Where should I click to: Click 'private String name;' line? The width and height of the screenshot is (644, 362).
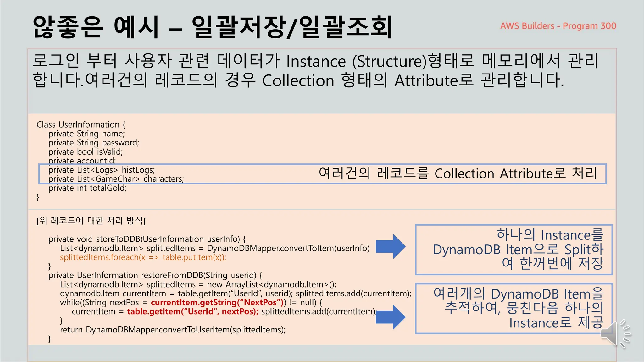86,134
